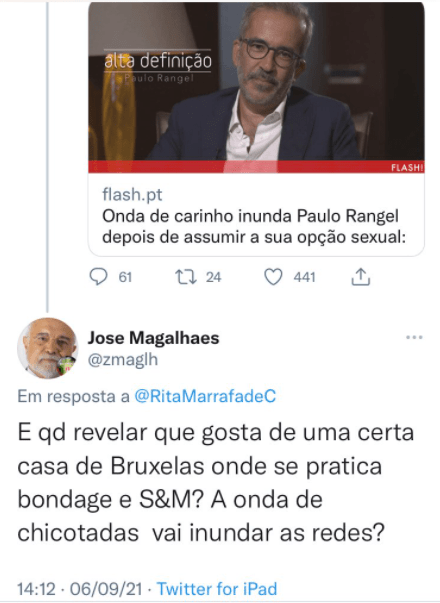Open the share upload icon
Screen dimensions: 440x603
(360, 277)
